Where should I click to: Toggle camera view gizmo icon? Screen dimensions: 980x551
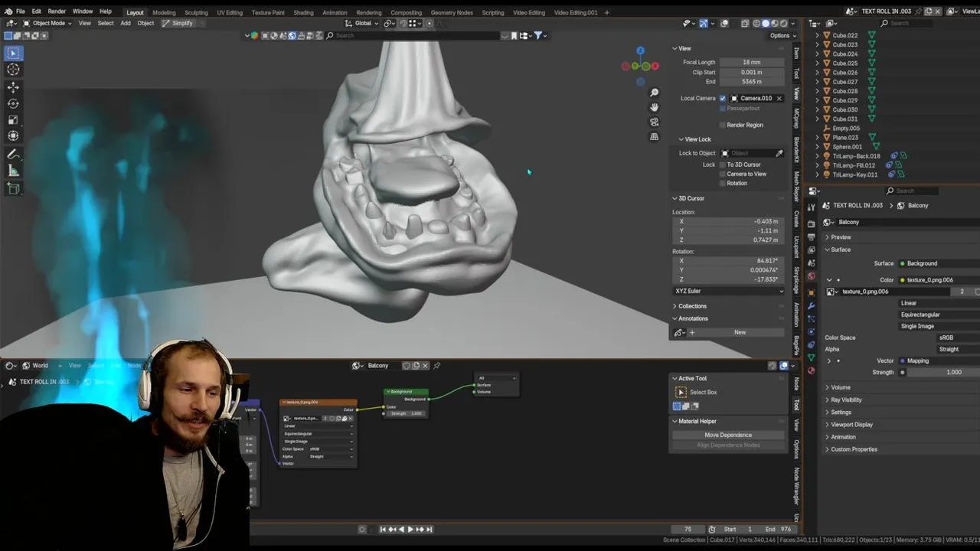point(654,122)
